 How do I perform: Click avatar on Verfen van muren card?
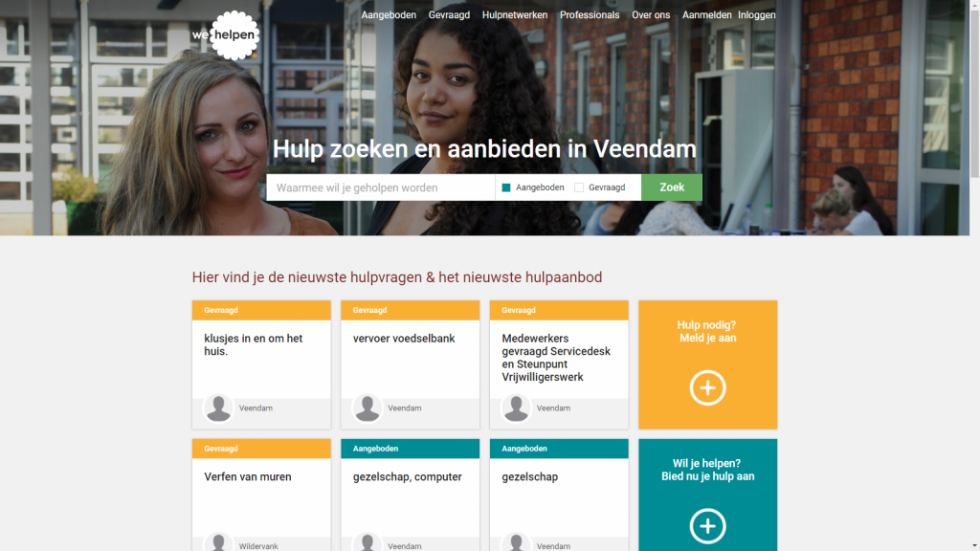(218, 542)
